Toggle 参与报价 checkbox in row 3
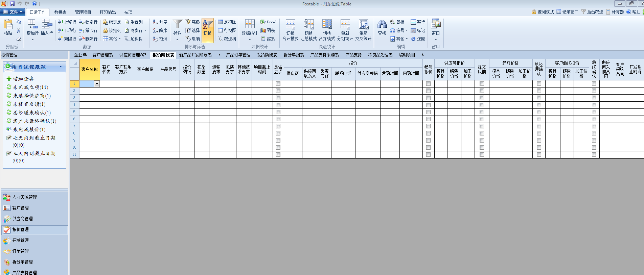The height and width of the screenshot is (275, 644). coord(428,98)
